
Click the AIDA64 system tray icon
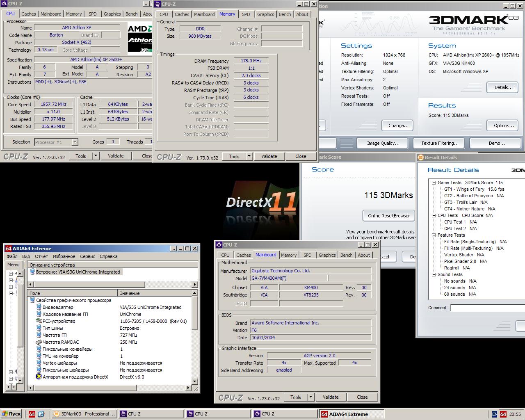point(503,414)
